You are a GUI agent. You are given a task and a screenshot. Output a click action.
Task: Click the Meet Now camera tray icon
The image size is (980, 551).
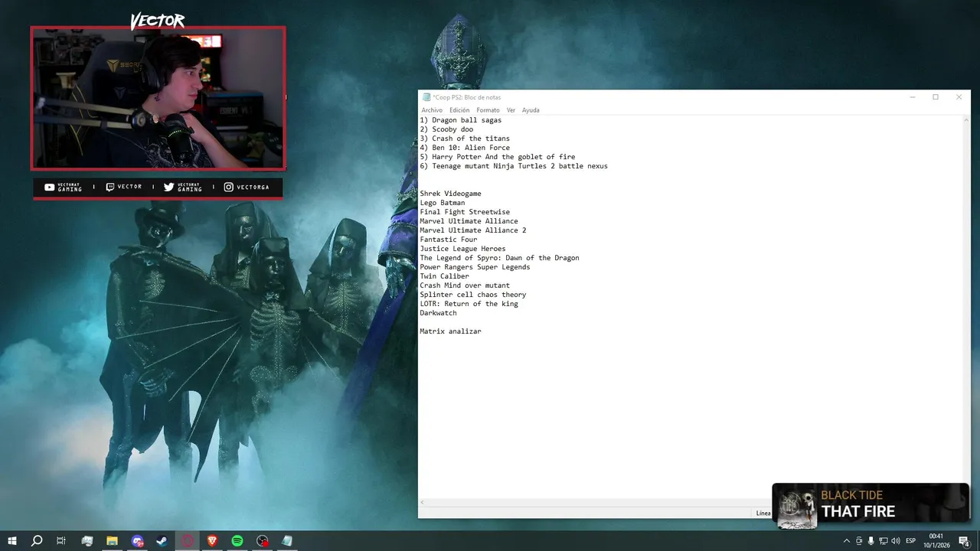click(858, 541)
